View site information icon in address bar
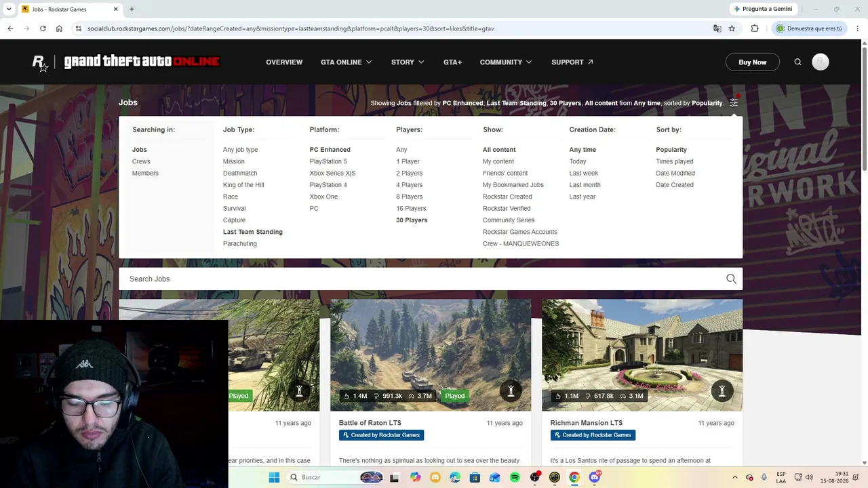 coord(79,28)
